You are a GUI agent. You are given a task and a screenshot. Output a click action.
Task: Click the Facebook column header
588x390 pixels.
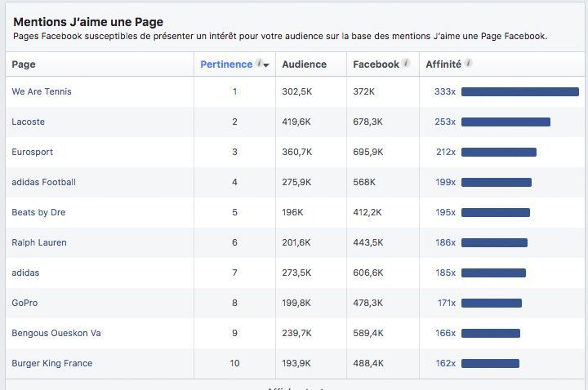[376, 64]
